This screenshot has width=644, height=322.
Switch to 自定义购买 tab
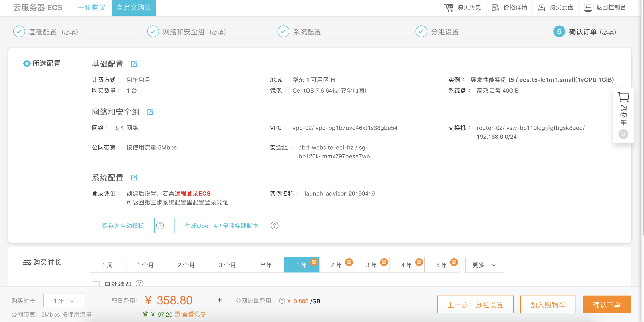point(134,8)
